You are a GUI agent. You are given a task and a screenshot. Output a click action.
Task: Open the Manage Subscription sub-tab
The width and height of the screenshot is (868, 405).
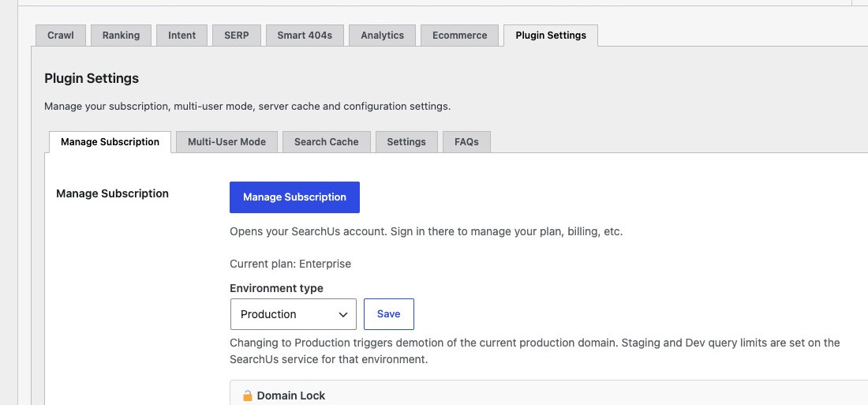click(110, 142)
